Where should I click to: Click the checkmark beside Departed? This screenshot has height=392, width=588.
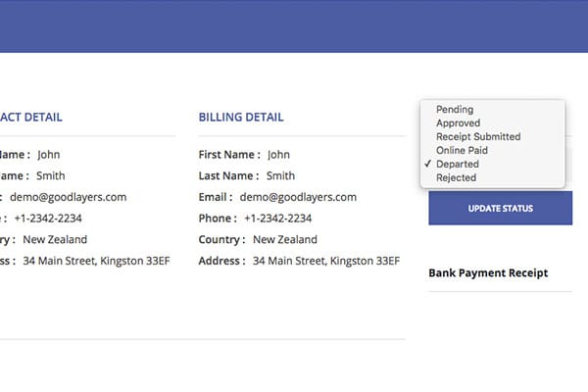(x=428, y=165)
